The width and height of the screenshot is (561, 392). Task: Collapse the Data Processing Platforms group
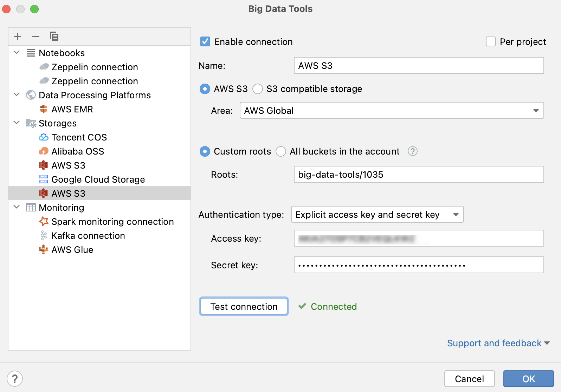tap(17, 95)
